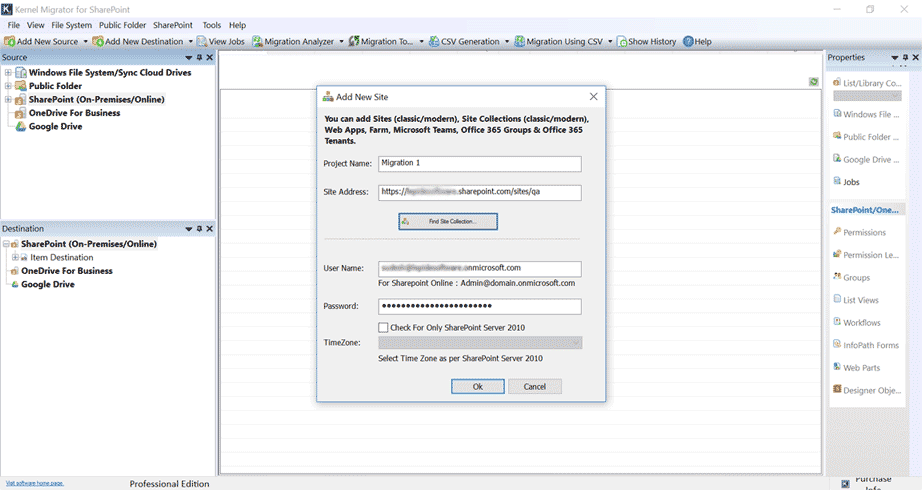Click Web Parts in Properties panel
Image resolution: width=922 pixels, height=490 pixels.
(x=837, y=368)
